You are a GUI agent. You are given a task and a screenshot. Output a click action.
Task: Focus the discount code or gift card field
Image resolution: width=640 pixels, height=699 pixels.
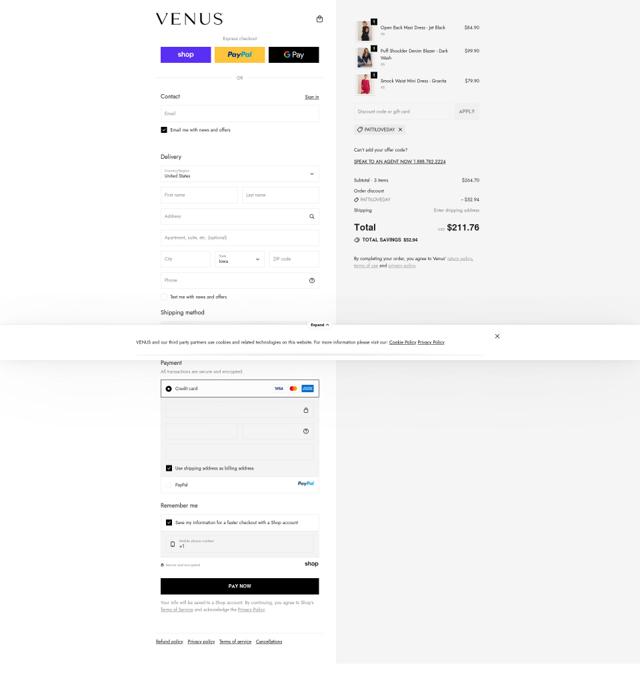[403, 111]
